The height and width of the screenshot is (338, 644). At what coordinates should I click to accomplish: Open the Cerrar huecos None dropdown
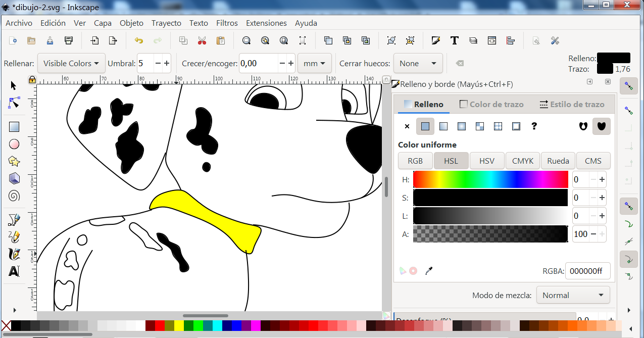(x=418, y=63)
